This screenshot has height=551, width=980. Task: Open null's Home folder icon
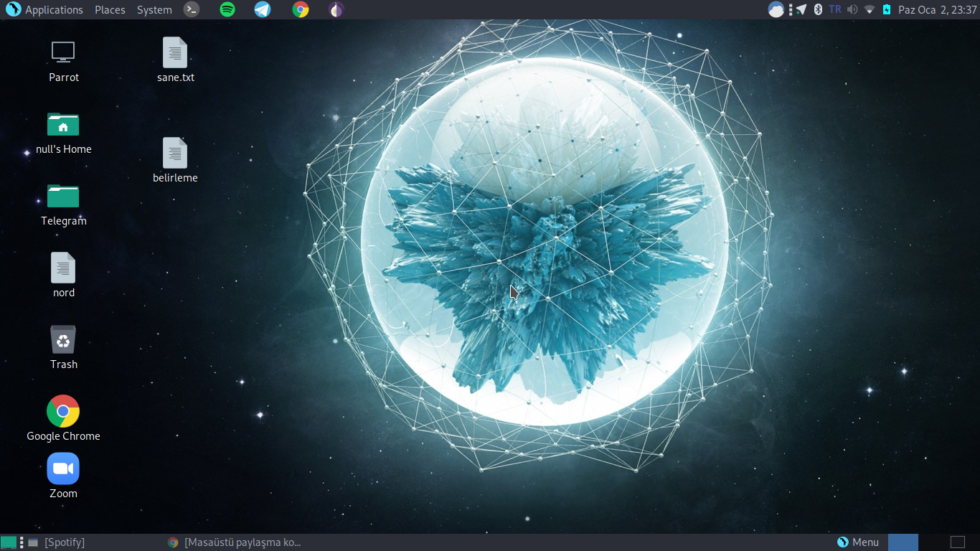pyautogui.click(x=63, y=124)
